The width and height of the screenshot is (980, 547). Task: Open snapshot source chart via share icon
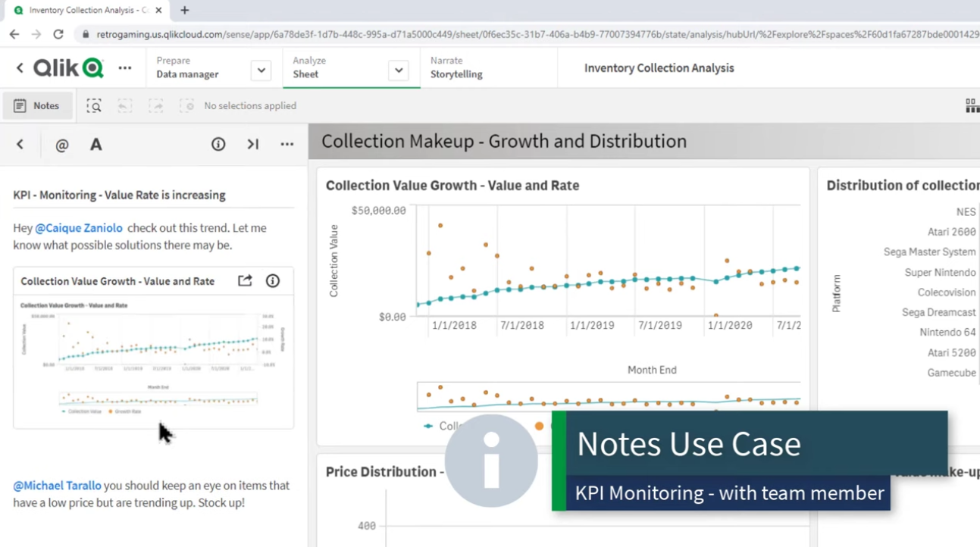pyautogui.click(x=245, y=281)
